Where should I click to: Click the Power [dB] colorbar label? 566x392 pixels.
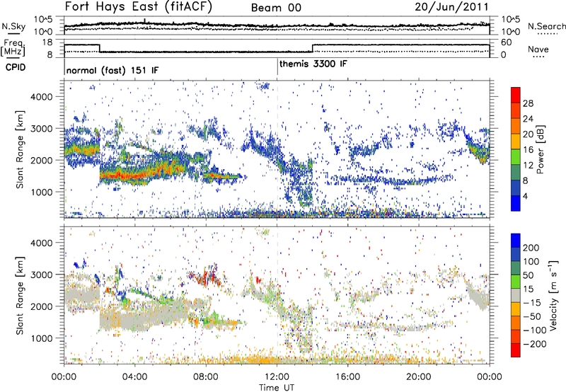coord(541,149)
